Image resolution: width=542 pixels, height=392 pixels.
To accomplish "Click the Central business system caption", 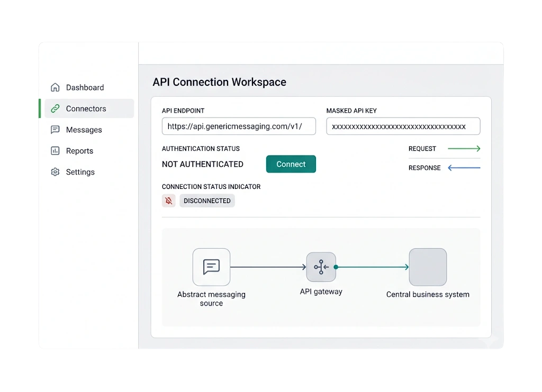I will point(428,294).
